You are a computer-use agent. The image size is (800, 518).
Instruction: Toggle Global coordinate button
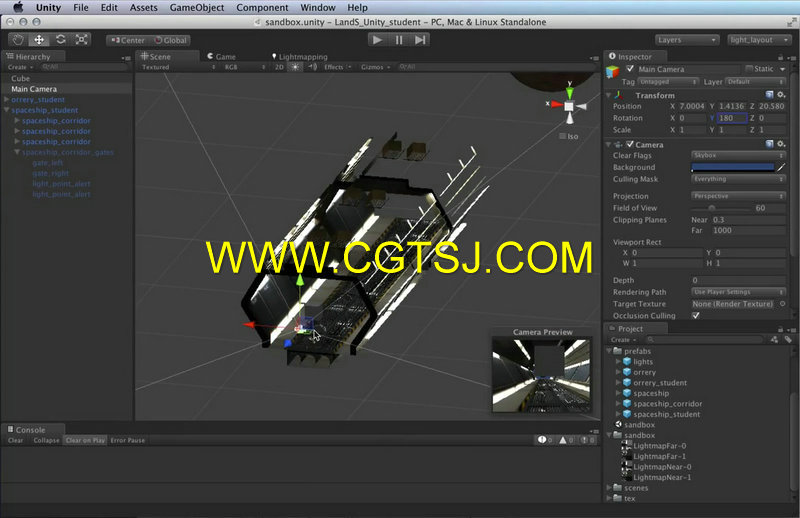(171, 40)
